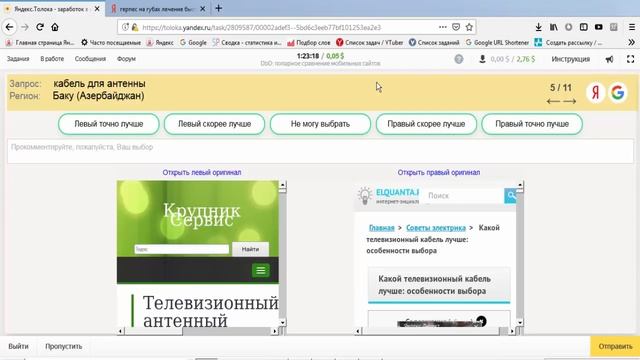
Task: Choose Не могу выбрать
Action: pyautogui.click(x=320, y=124)
